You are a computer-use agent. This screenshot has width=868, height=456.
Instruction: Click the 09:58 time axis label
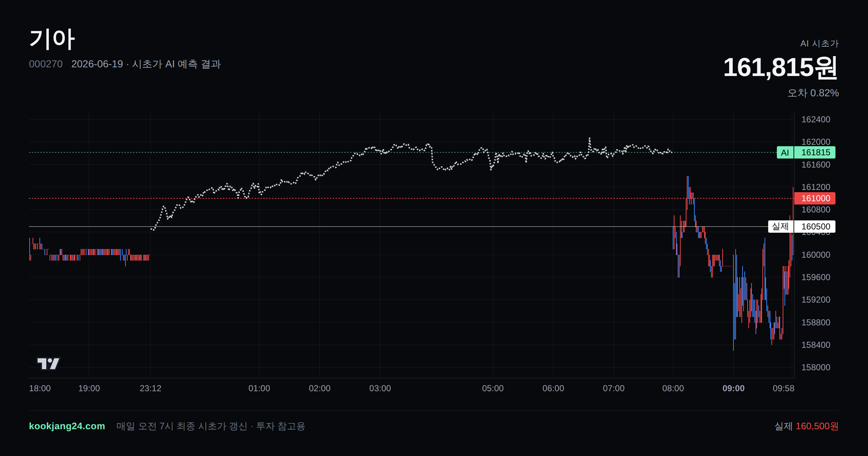(783, 388)
